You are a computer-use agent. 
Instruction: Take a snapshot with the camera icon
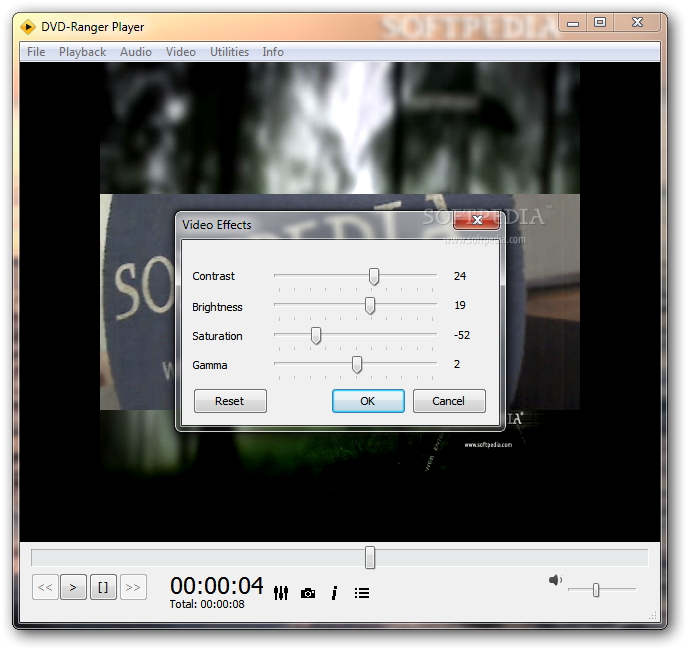coord(308,593)
